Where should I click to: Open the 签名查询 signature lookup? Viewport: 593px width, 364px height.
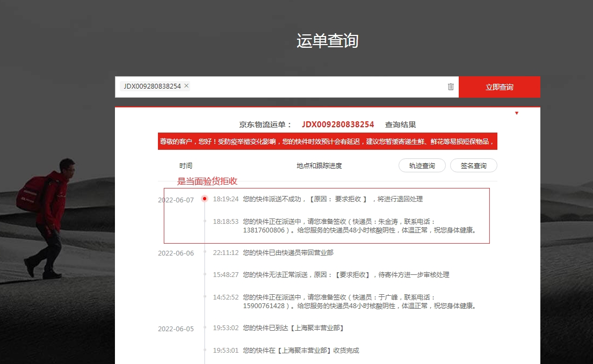coord(474,165)
